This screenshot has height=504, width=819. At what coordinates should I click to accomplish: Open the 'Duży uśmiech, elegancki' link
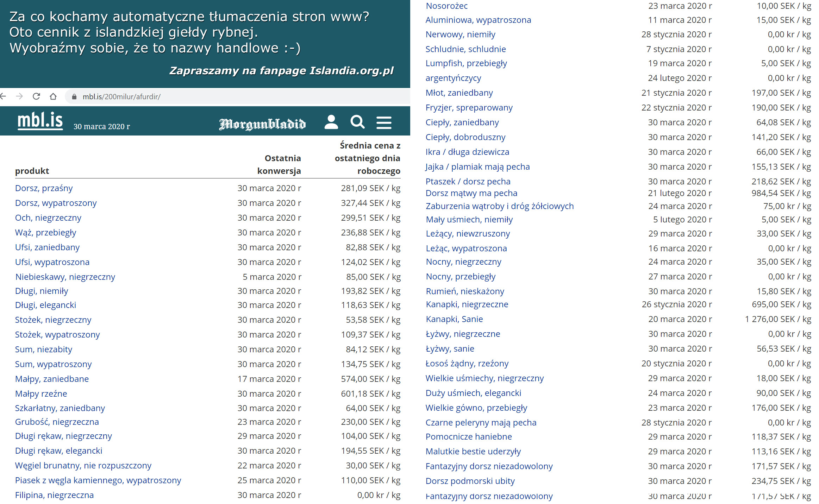[x=473, y=393]
